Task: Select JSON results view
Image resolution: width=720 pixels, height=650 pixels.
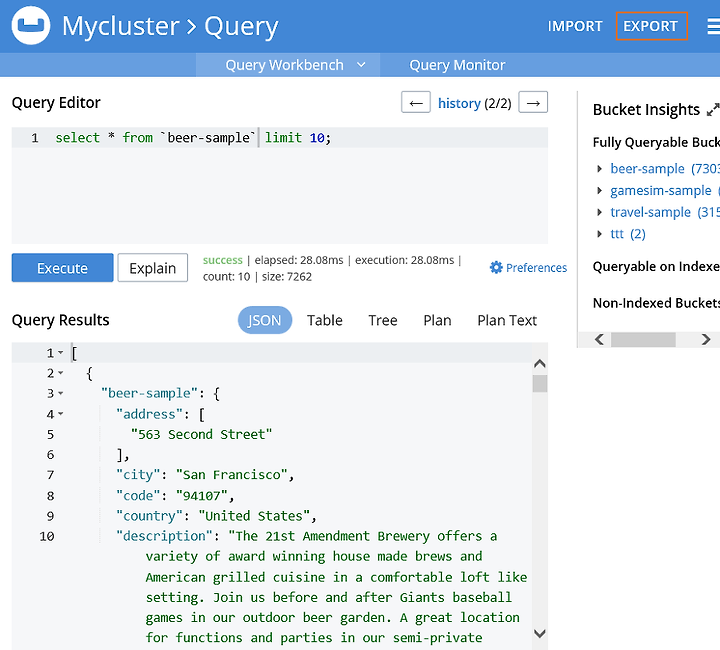Action: [264, 320]
